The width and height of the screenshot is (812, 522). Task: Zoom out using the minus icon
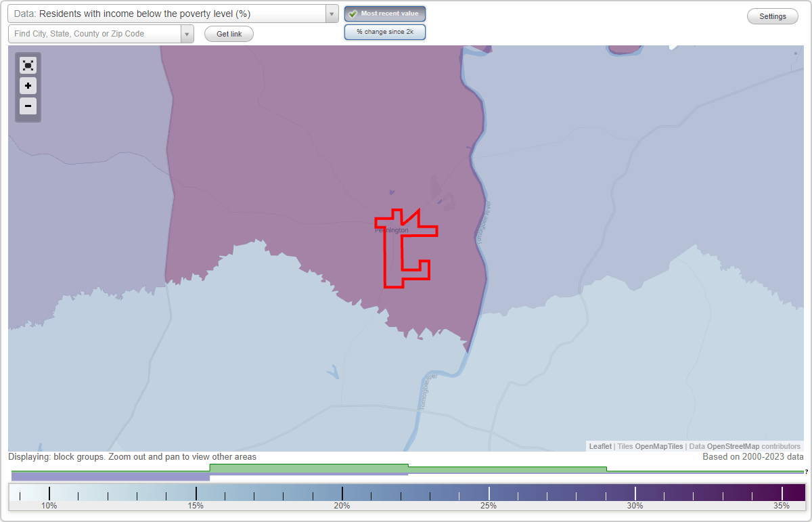[x=28, y=106]
